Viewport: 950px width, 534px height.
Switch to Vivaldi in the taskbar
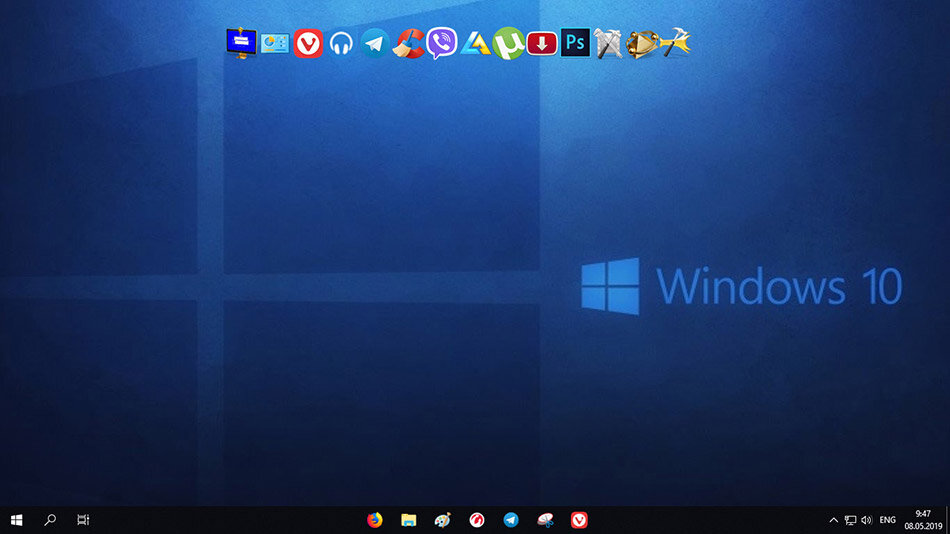(x=579, y=520)
